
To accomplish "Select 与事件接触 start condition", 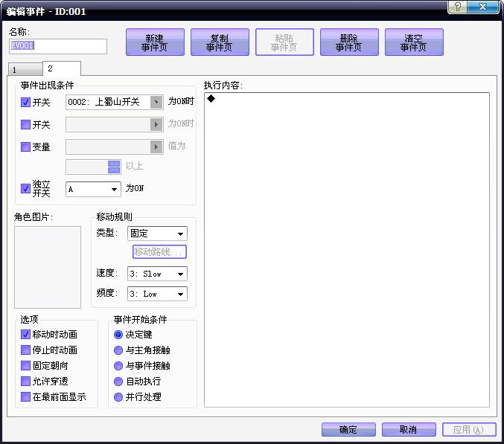I will tap(118, 366).
